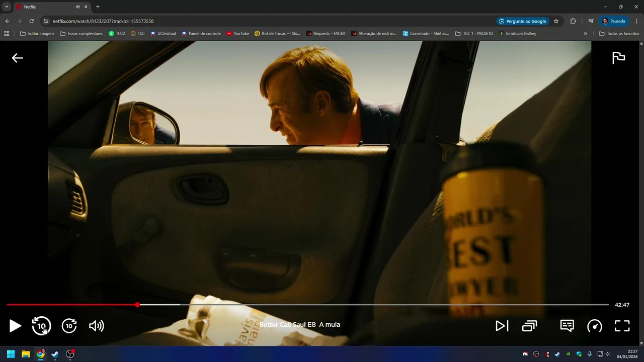Open the TCC2 bookmark

pos(117,34)
